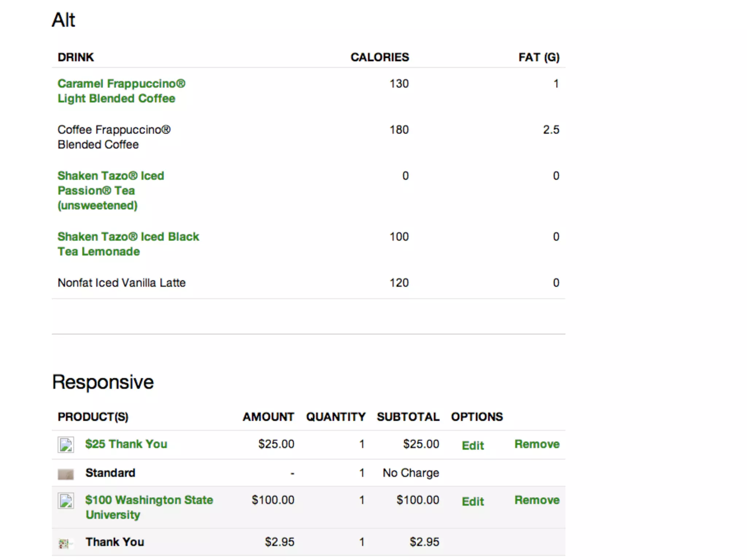
Task: Open the $25 Thank You product link
Action: point(126,444)
